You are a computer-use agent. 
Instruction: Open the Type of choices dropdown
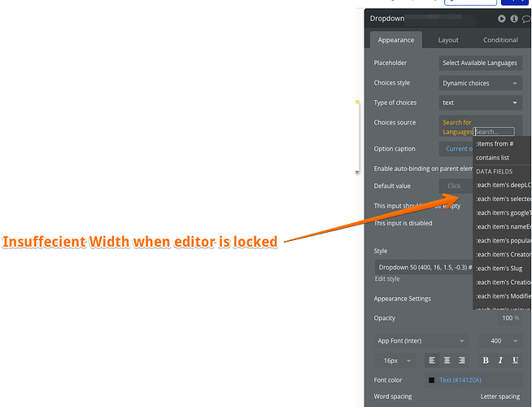coord(481,103)
